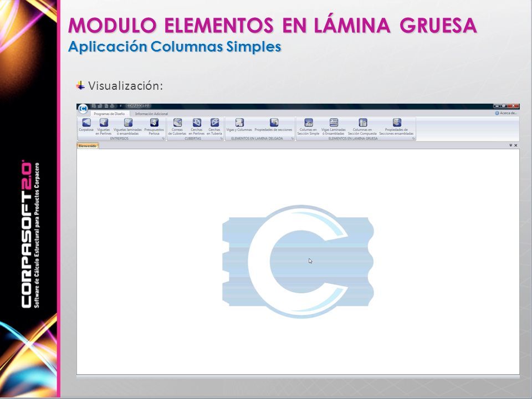Open Propiedades de Secciones ensambladas
The width and height of the screenshot is (532, 399).
coord(397,127)
